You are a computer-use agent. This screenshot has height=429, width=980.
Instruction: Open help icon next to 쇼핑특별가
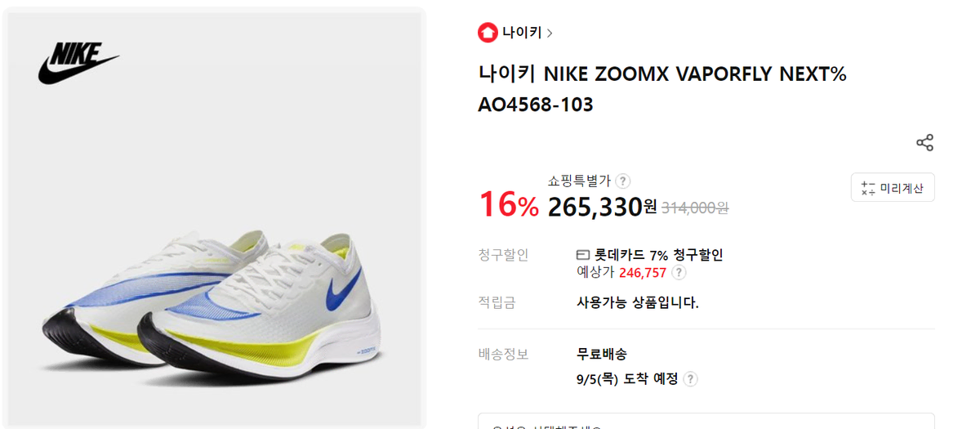pyautogui.click(x=623, y=181)
